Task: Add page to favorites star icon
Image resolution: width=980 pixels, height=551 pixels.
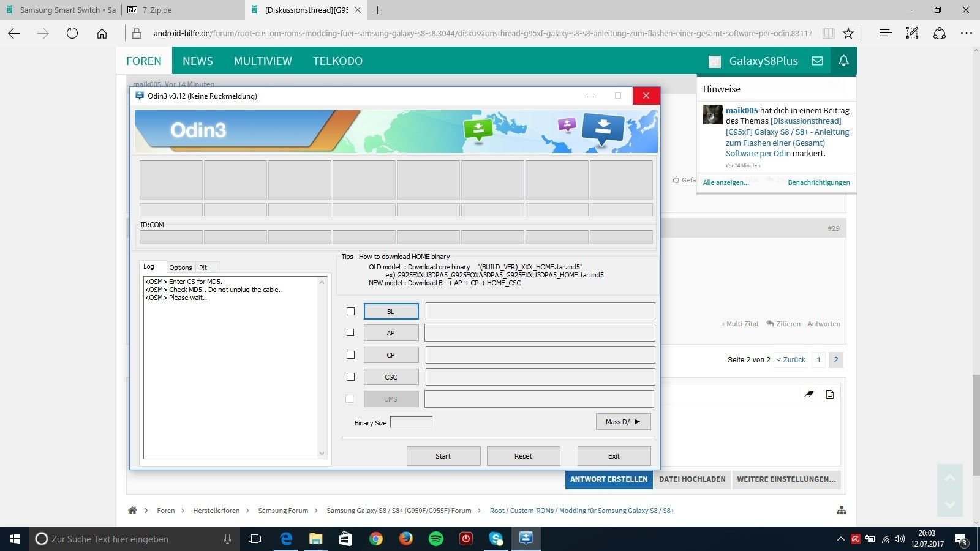Action: point(848,33)
